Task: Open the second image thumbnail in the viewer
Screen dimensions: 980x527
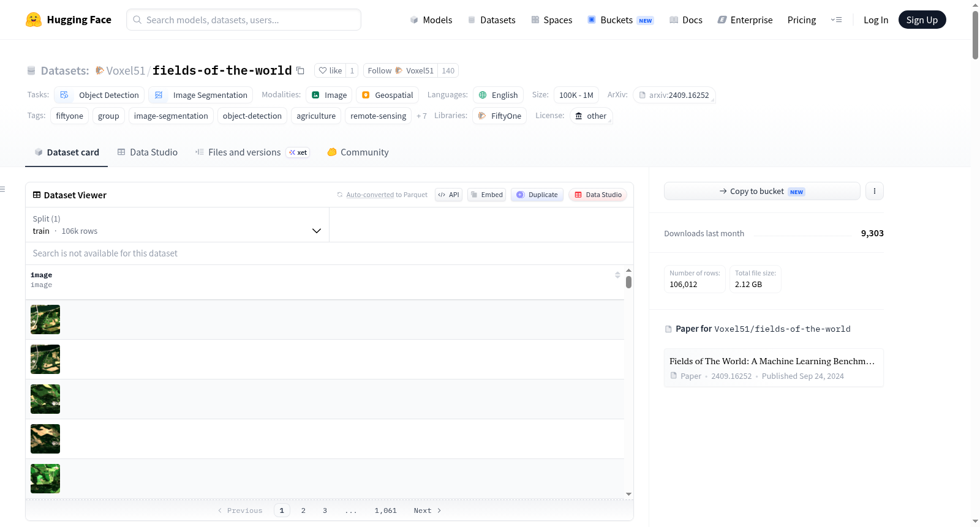Action: [x=45, y=359]
